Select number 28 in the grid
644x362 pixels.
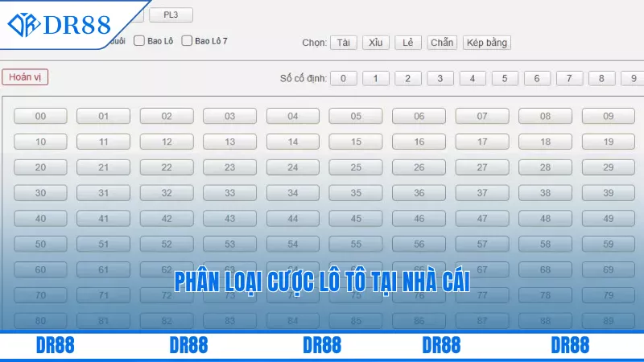(545, 167)
